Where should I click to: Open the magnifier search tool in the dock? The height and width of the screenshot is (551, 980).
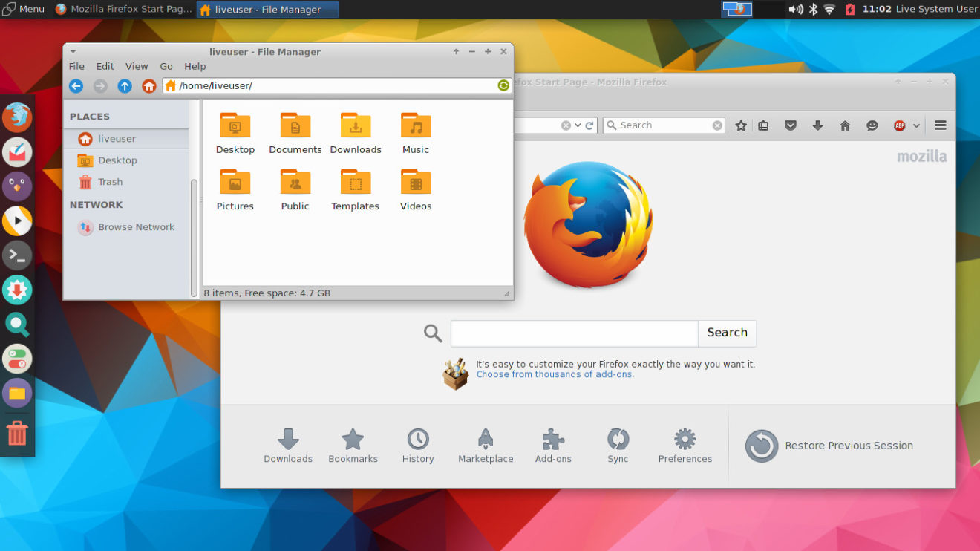click(17, 324)
